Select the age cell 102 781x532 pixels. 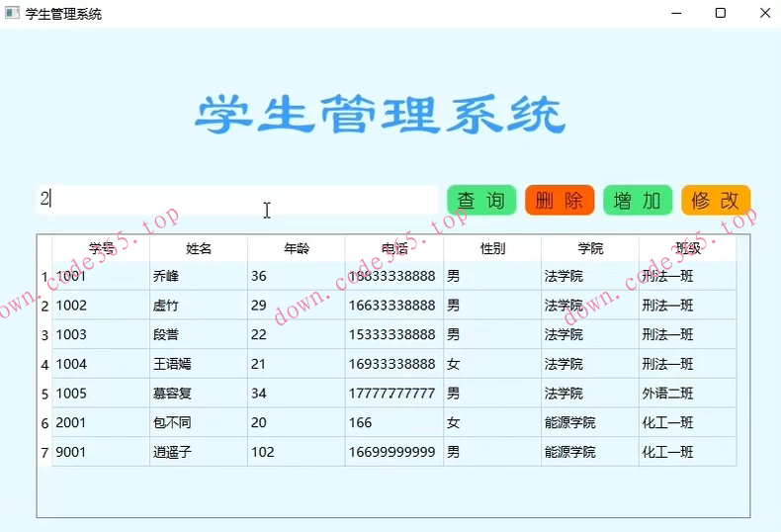click(x=297, y=452)
